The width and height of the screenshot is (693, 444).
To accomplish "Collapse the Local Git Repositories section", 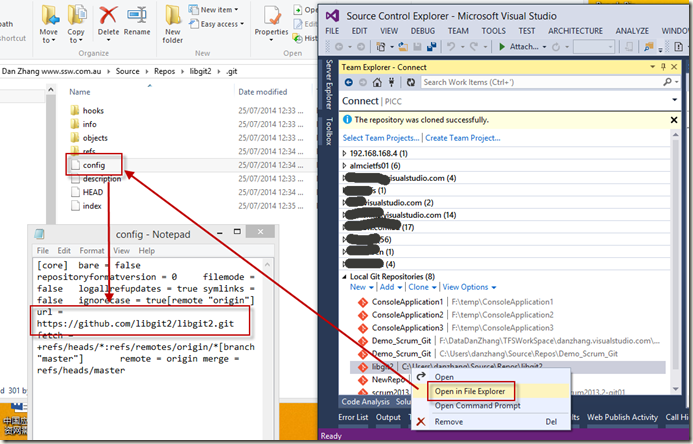I will [x=345, y=277].
